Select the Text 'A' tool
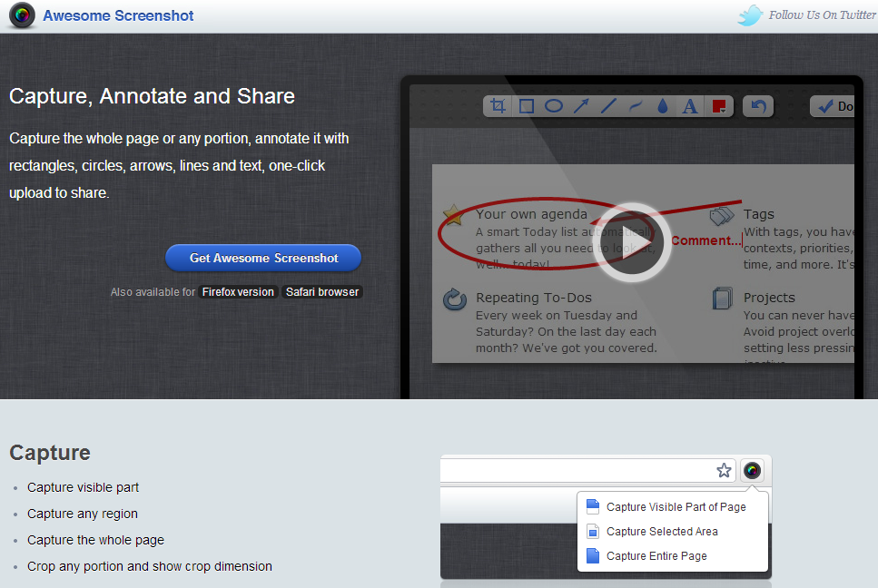The height and width of the screenshot is (588, 878). [690, 106]
